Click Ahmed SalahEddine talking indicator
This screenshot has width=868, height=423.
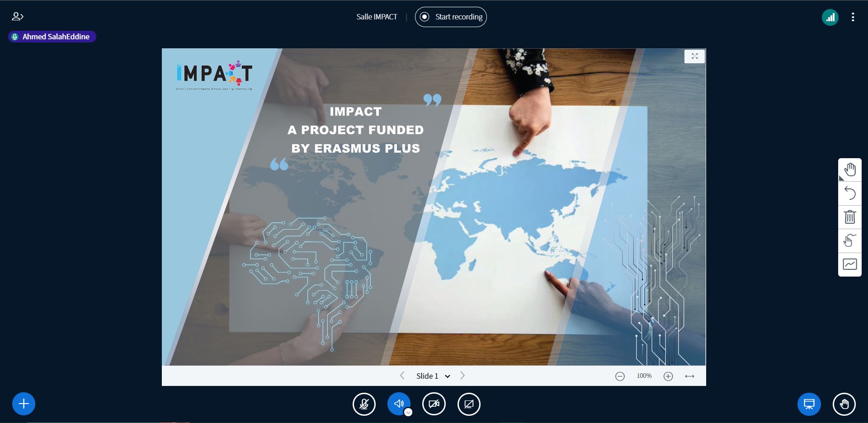pyautogui.click(x=52, y=37)
